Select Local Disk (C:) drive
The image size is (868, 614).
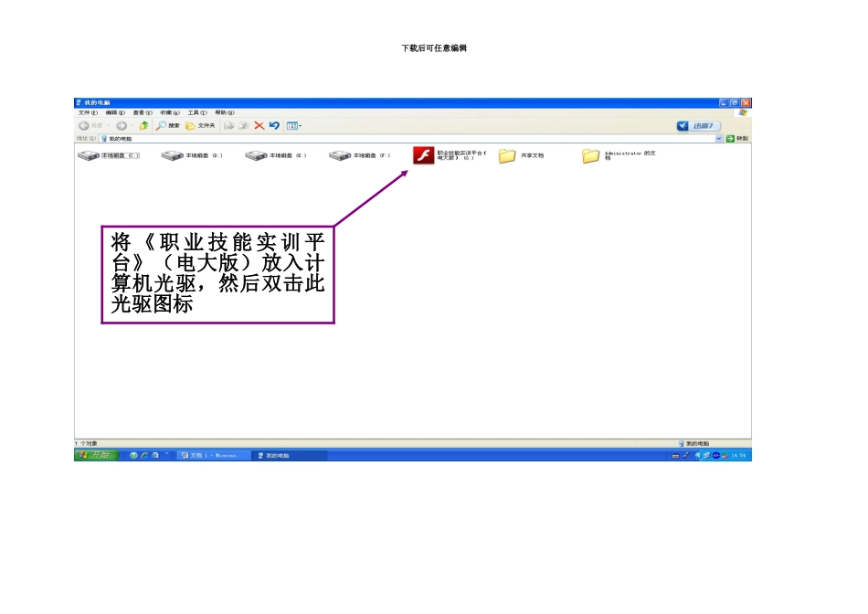(109, 155)
